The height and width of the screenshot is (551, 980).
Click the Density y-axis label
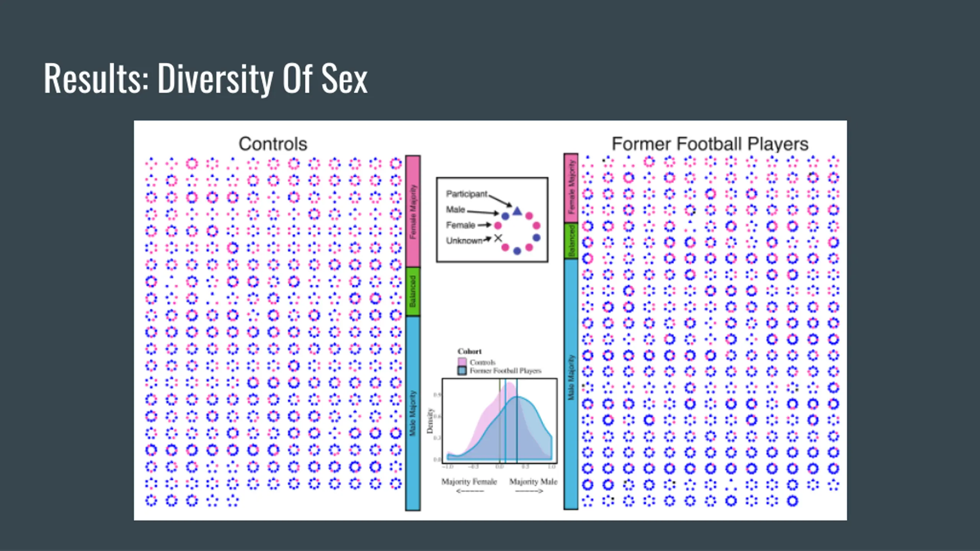point(430,421)
